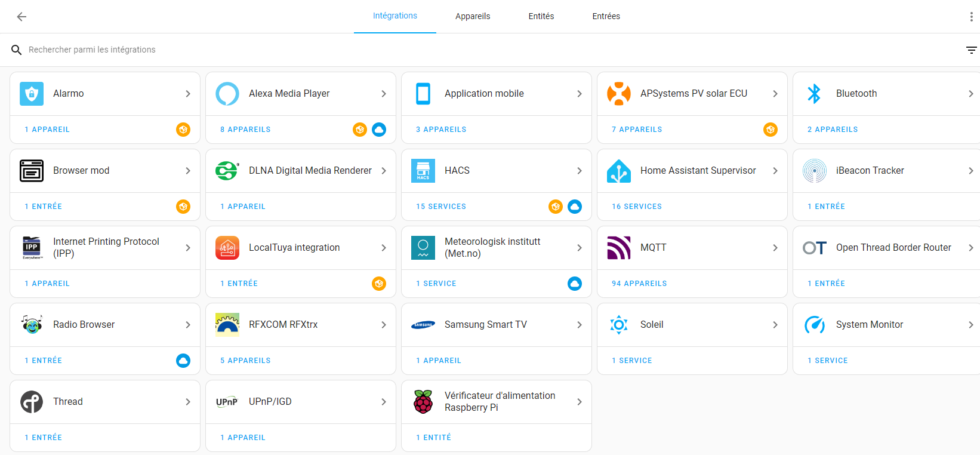
Task: Click the MQTT integration logo
Action: pyautogui.click(x=619, y=248)
